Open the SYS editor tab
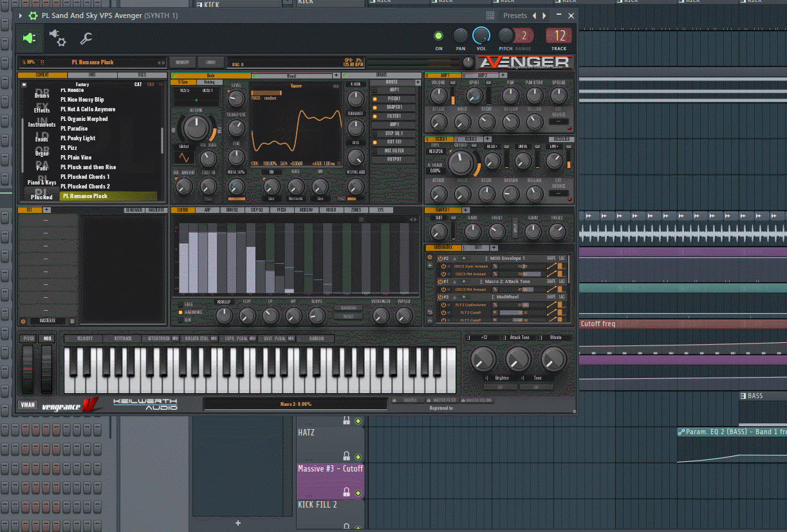Image resolution: width=787 pixels, height=532 pixels. 380,210
